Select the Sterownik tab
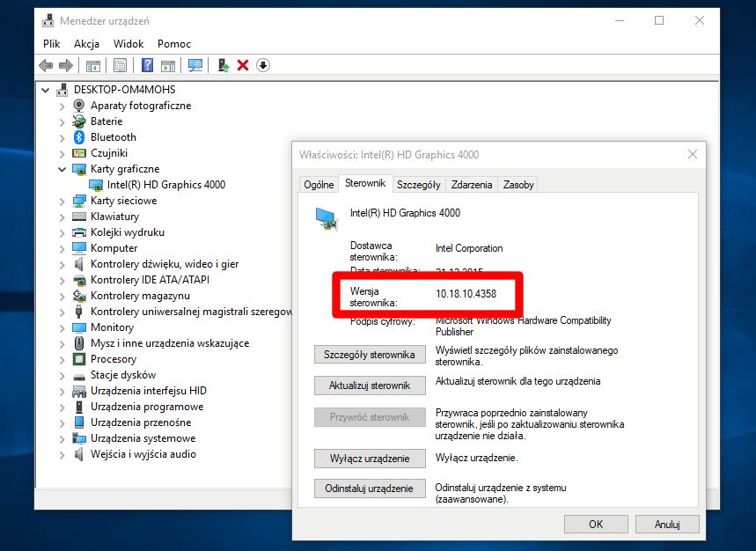 click(365, 184)
